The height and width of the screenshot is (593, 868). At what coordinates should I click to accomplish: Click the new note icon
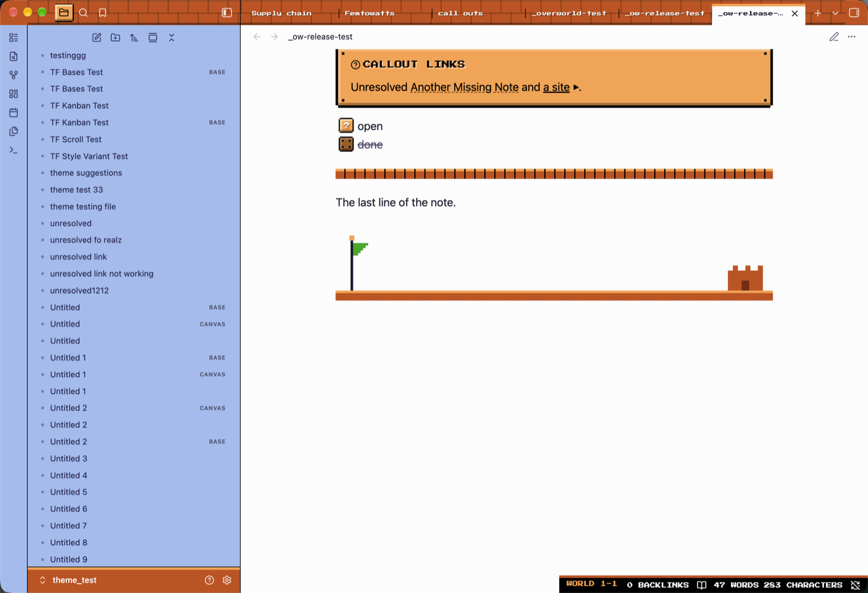(x=97, y=38)
